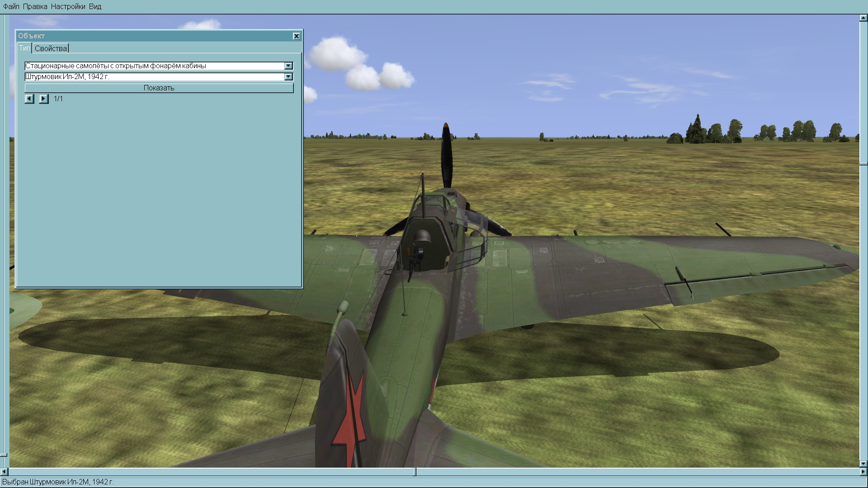Click the vertical scrollbar down arrow
The image size is (868, 488).
pyautogui.click(x=863, y=464)
